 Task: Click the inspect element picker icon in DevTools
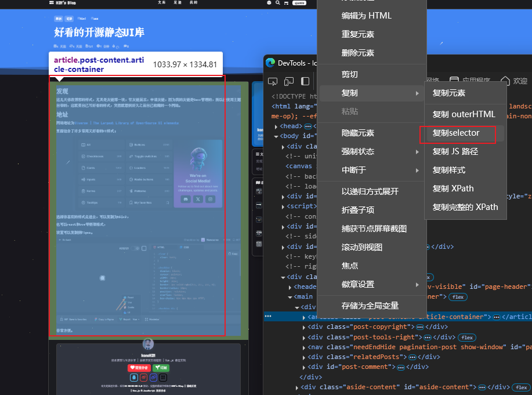(x=273, y=81)
